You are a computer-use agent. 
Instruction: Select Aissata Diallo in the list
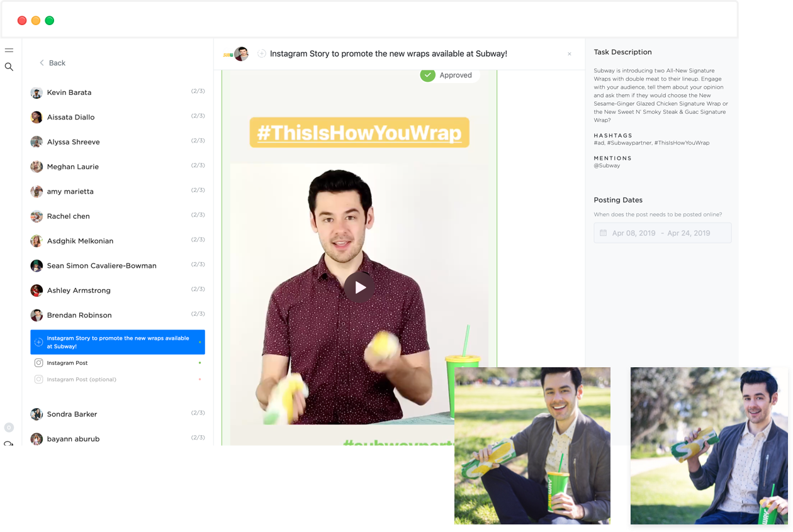click(x=118, y=117)
